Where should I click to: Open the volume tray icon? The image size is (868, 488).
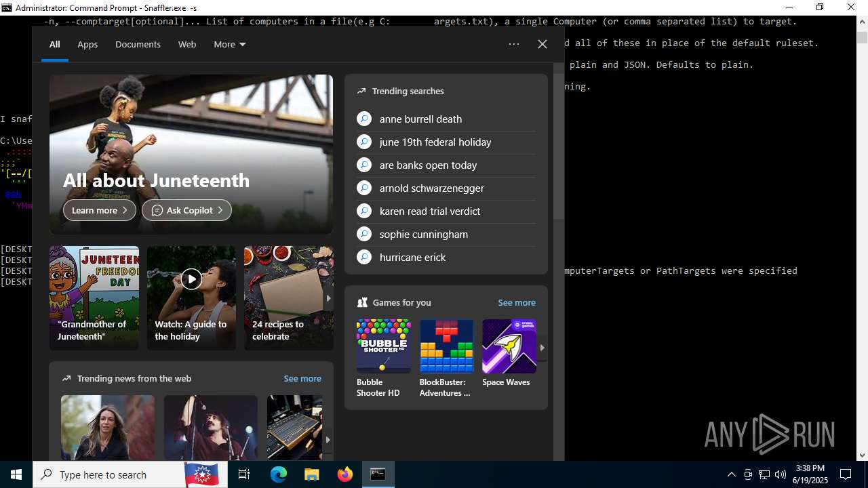[781, 474]
